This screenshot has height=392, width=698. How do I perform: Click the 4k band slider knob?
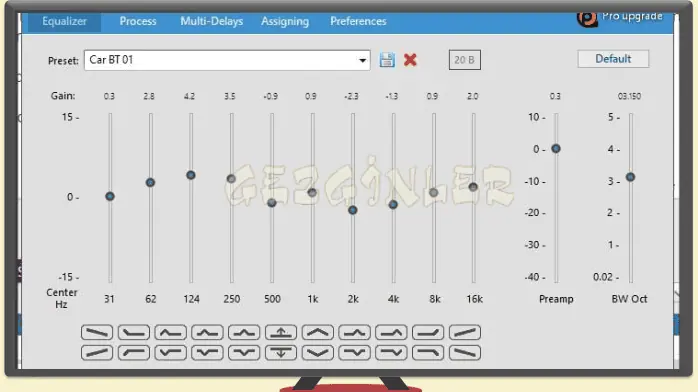(393, 205)
